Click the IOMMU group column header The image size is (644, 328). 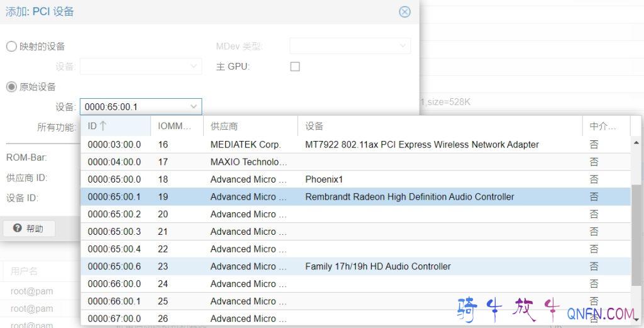pos(175,126)
